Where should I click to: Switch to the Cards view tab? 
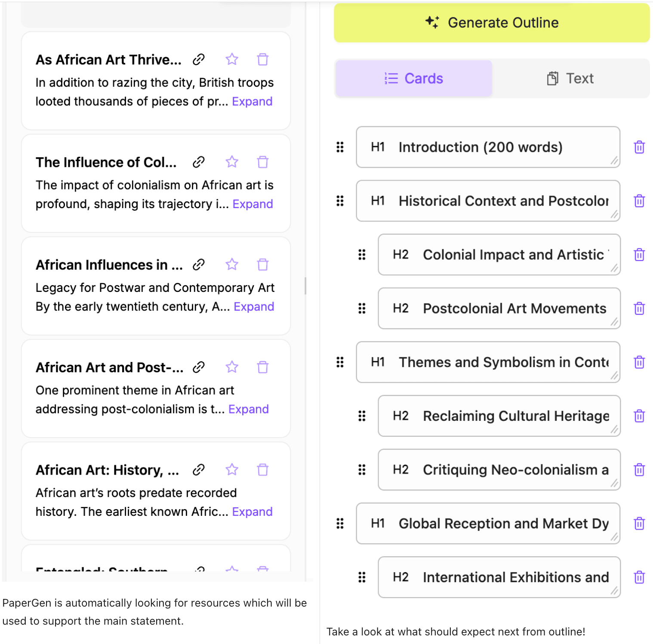point(413,79)
